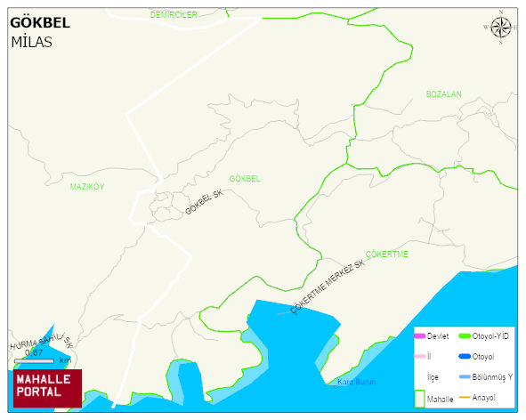Click the compass rose icon
526x420 pixels.
coord(500,28)
